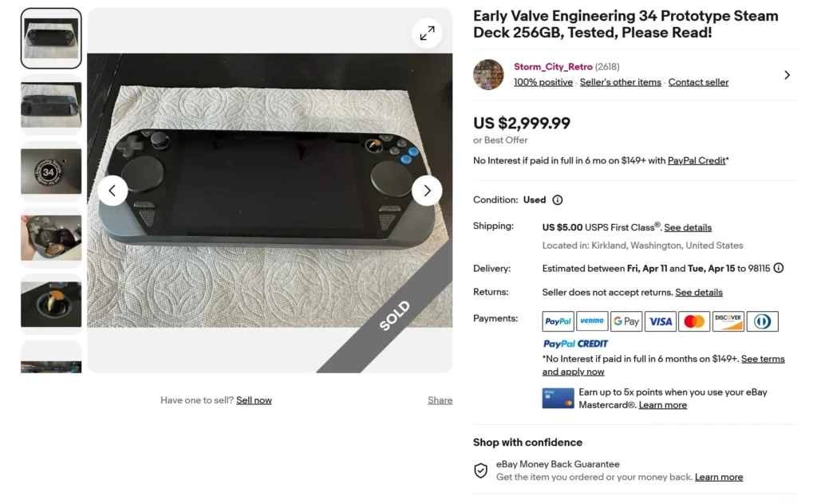Click the seller avatar image

click(488, 74)
